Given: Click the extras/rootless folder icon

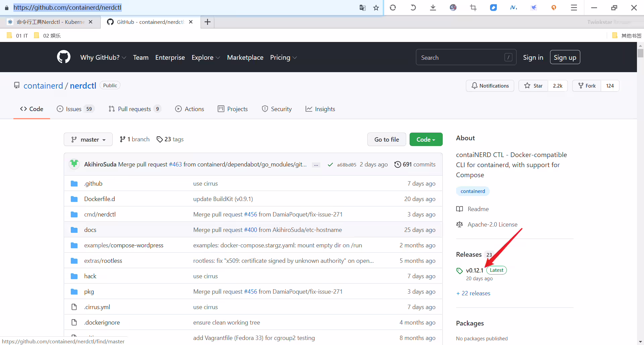Looking at the screenshot, I should 74,261.
